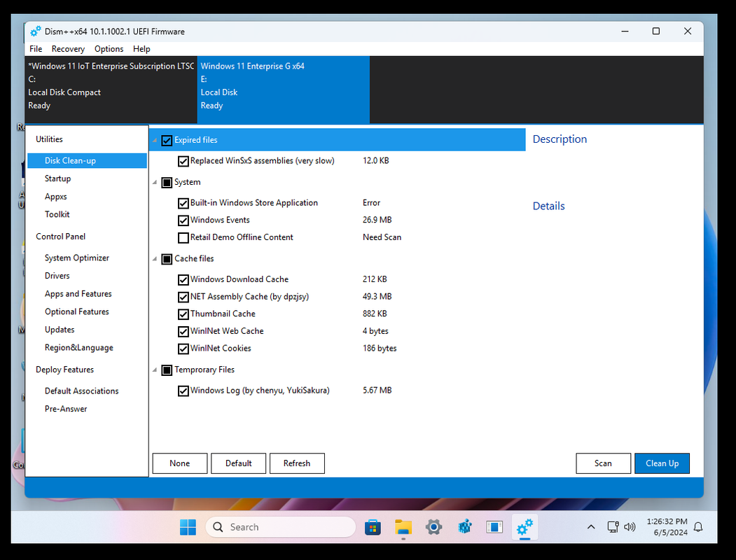Open the File menu
Screen dimensions: 736x560
point(36,49)
